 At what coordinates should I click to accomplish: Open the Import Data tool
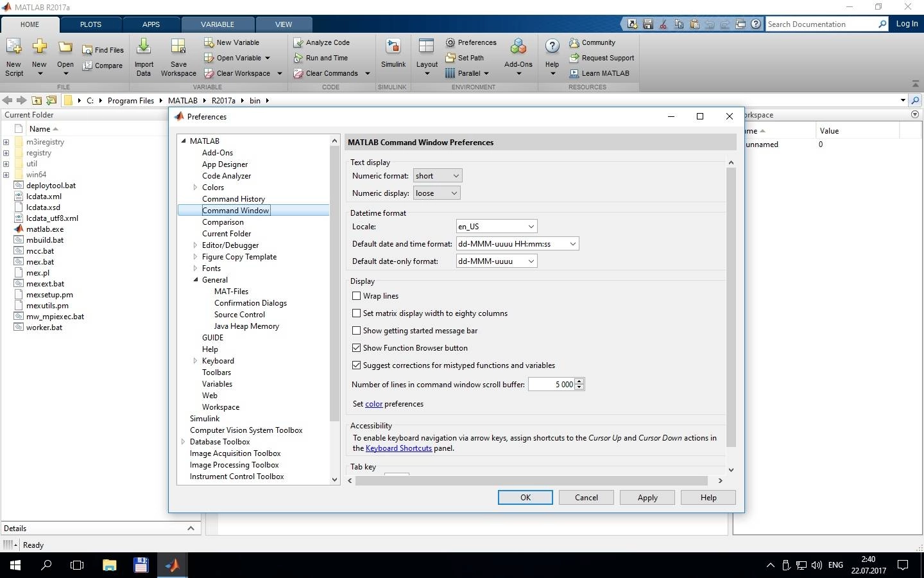tap(144, 57)
